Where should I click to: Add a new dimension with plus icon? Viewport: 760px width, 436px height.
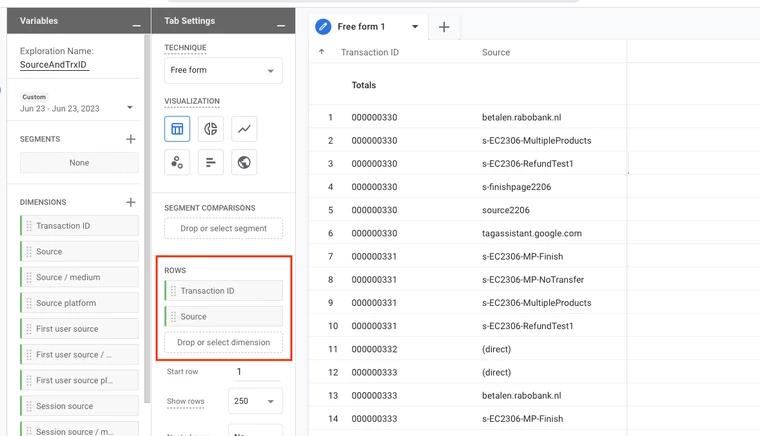(130, 202)
